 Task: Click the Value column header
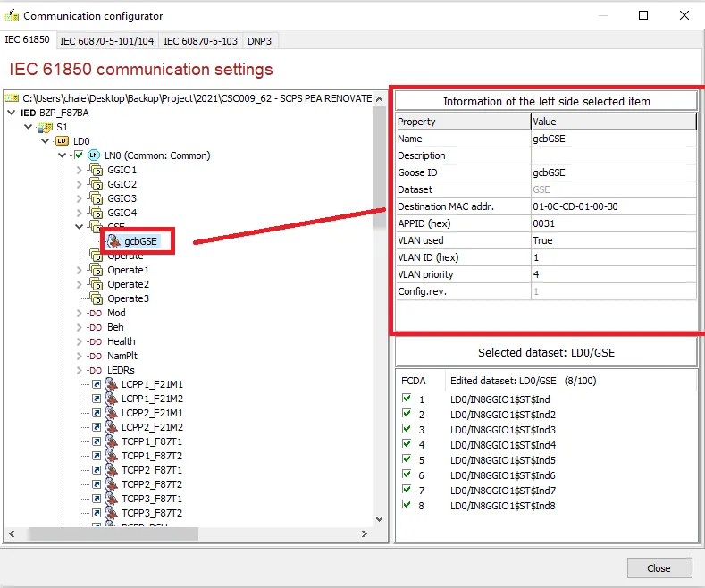(614, 122)
